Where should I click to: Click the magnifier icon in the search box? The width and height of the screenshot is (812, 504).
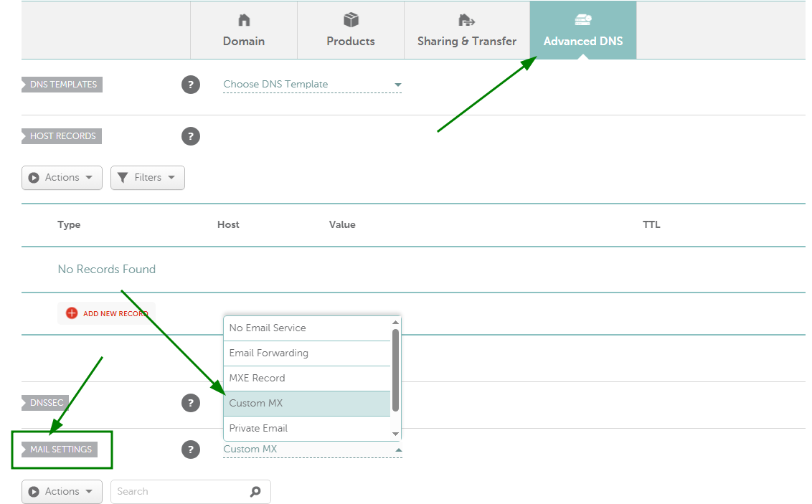pos(255,492)
